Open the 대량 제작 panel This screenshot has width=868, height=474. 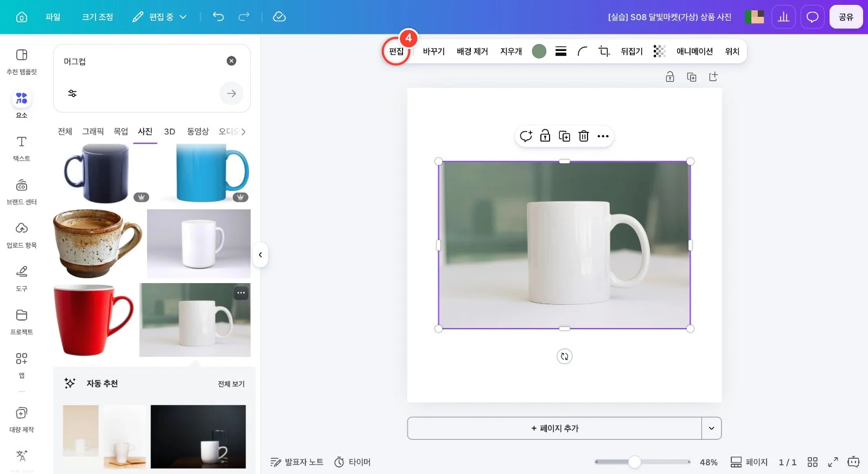coord(22,419)
